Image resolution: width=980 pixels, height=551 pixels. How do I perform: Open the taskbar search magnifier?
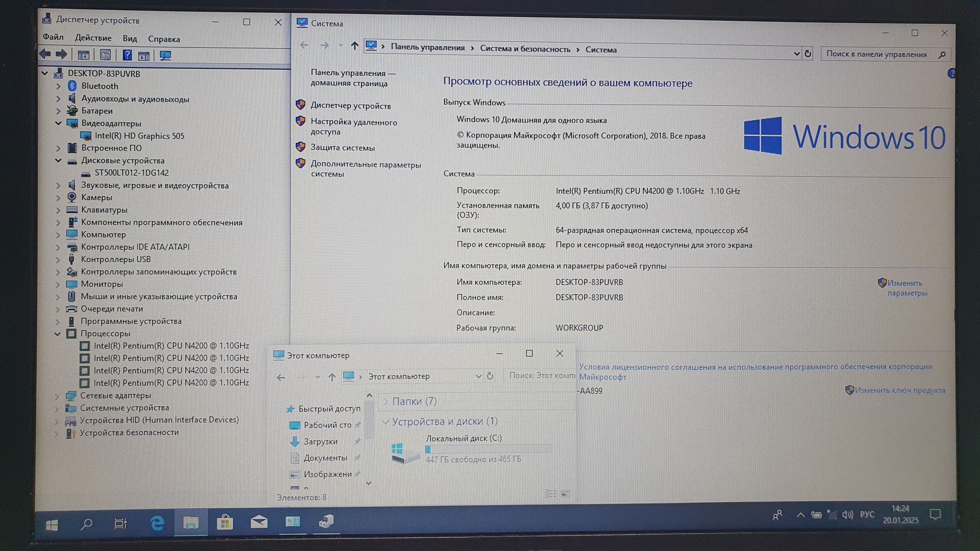87,524
